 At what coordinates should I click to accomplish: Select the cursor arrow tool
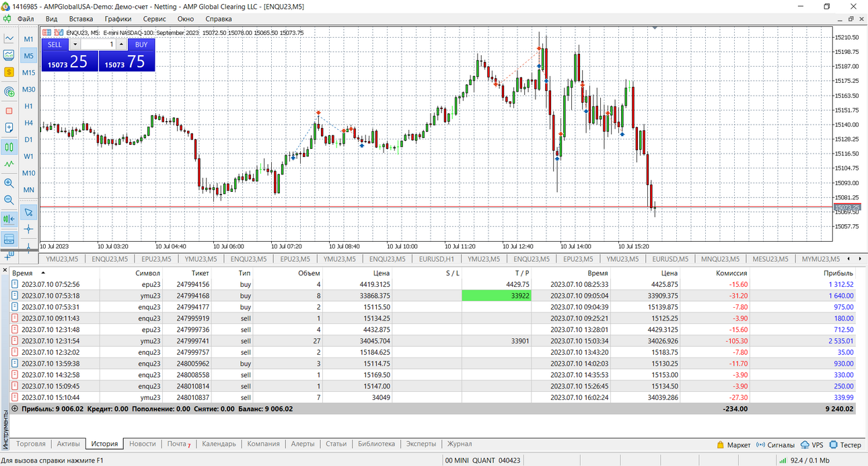[x=28, y=212]
